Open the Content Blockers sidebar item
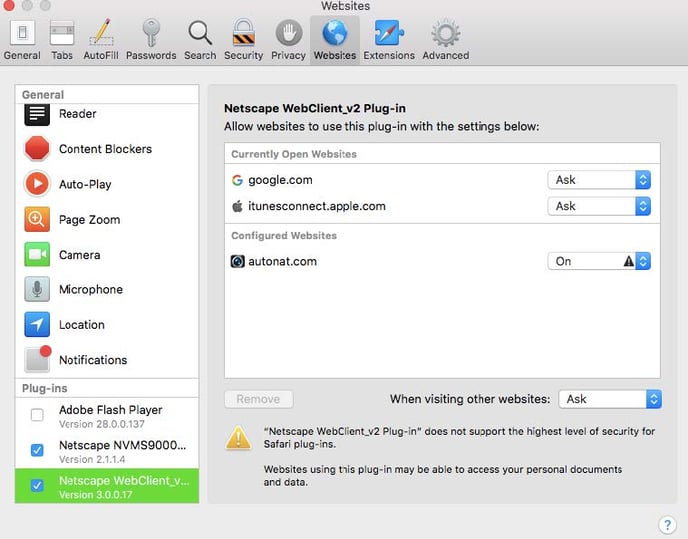This screenshot has height=539, width=688. (x=104, y=149)
